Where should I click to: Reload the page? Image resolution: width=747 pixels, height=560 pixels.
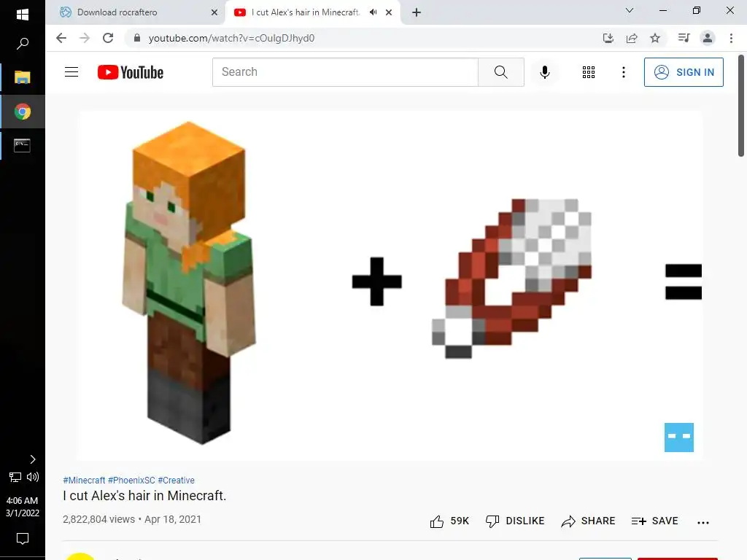(108, 38)
